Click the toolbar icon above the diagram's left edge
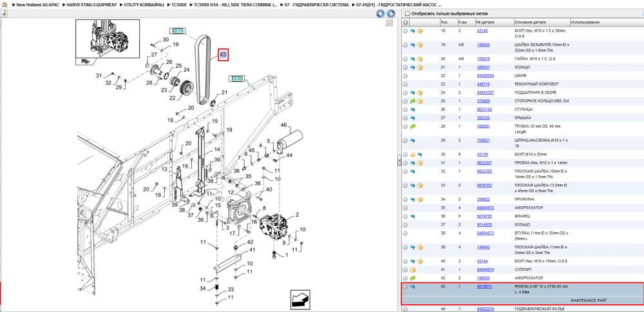The height and width of the screenshot is (312, 644). 4,14
